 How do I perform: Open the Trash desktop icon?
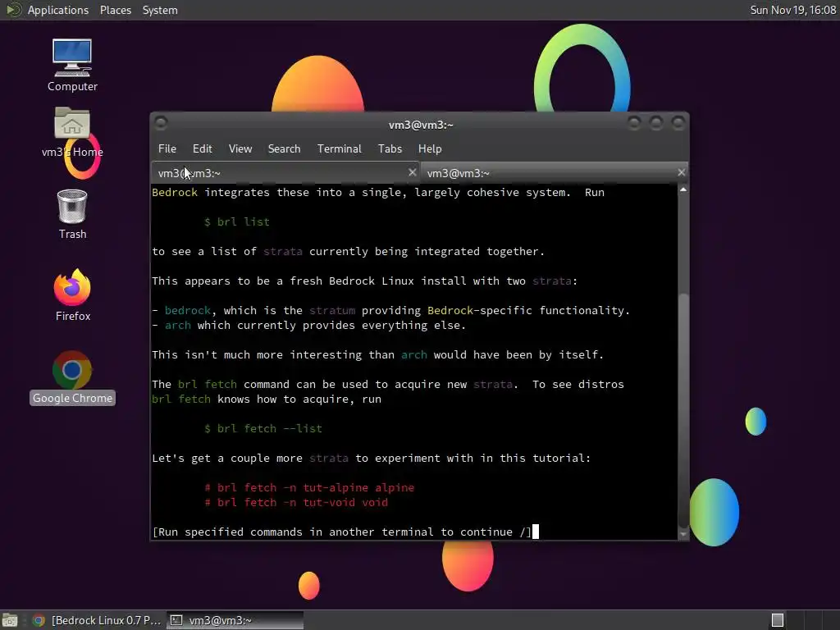coord(72,214)
